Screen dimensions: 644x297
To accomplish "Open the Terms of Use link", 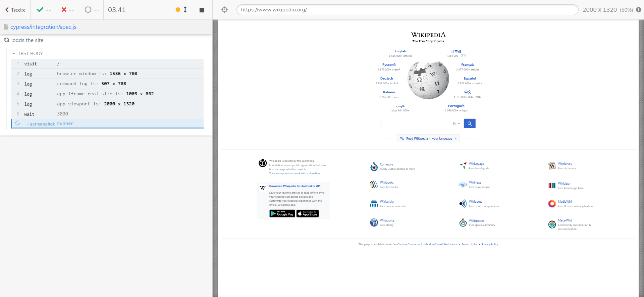I will pos(469,245).
